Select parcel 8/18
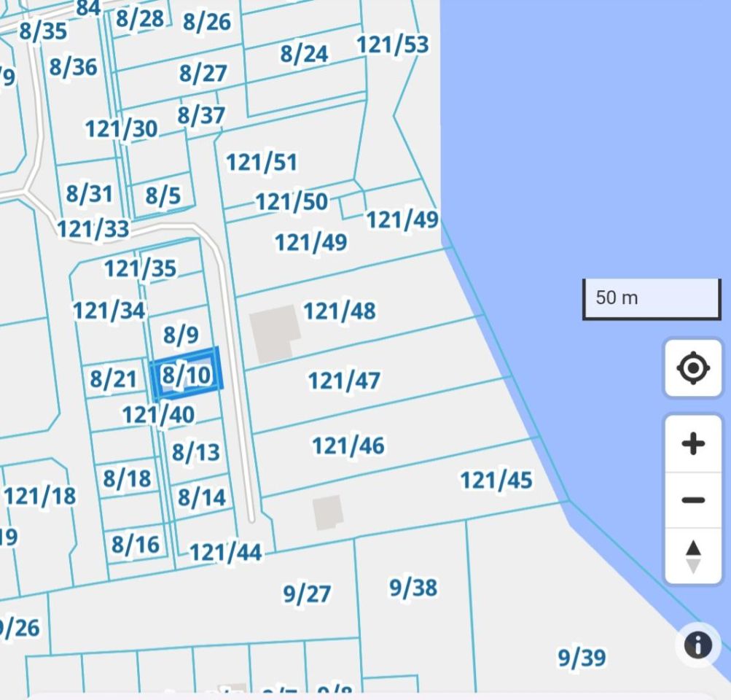Image resolution: width=731 pixels, height=700 pixels. point(127,478)
